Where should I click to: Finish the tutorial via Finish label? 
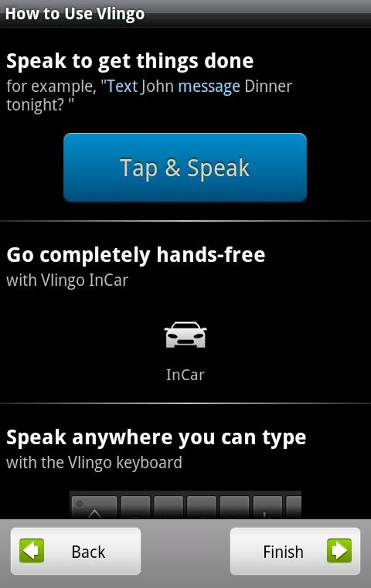(283, 552)
